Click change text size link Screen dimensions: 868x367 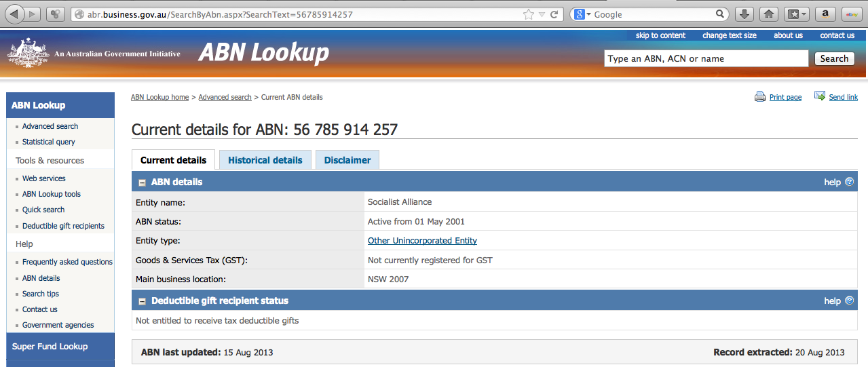(730, 35)
